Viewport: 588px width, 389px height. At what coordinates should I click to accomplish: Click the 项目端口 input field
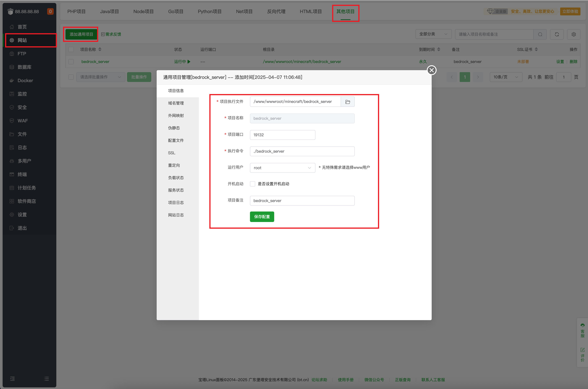click(x=282, y=135)
